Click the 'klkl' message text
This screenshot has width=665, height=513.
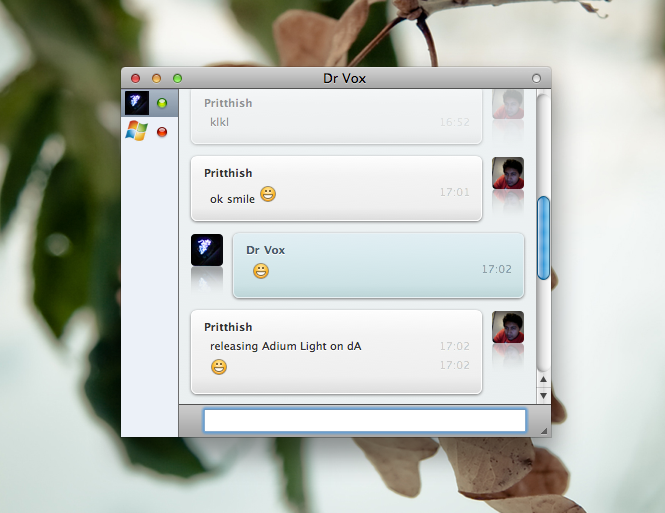tap(219, 122)
